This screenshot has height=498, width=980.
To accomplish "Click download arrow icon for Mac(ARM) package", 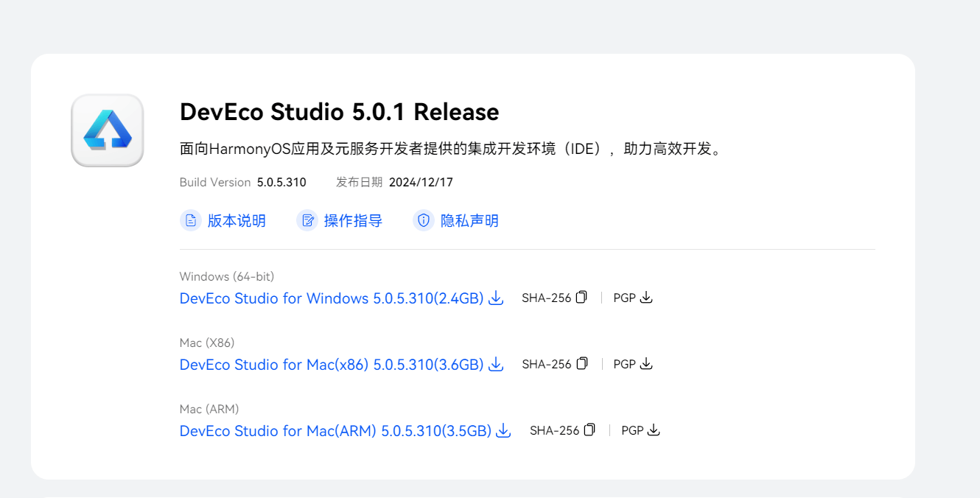I will click(x=503, y=431).
